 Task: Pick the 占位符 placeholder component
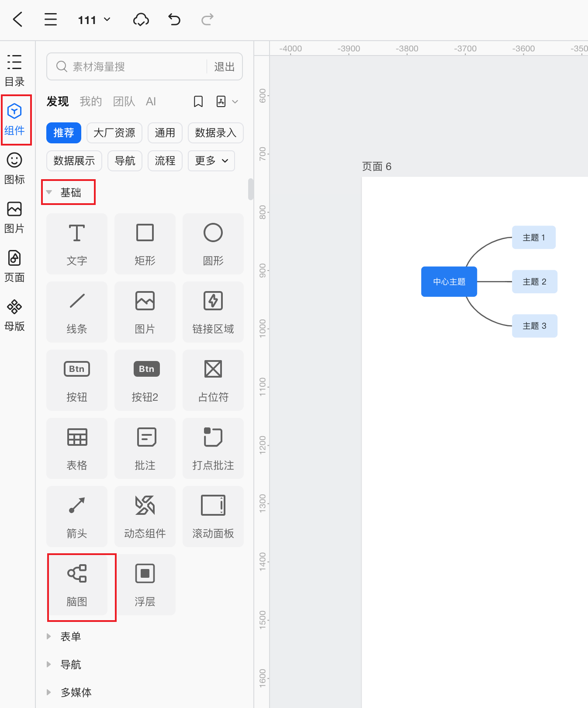[x=213, y=380]
